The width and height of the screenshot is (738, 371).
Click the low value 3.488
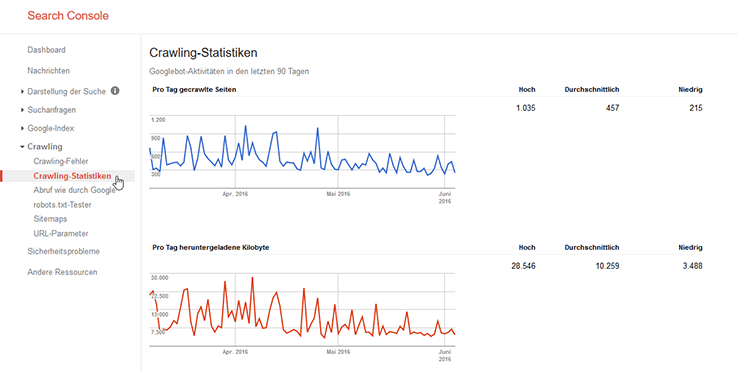pos(692,266)
